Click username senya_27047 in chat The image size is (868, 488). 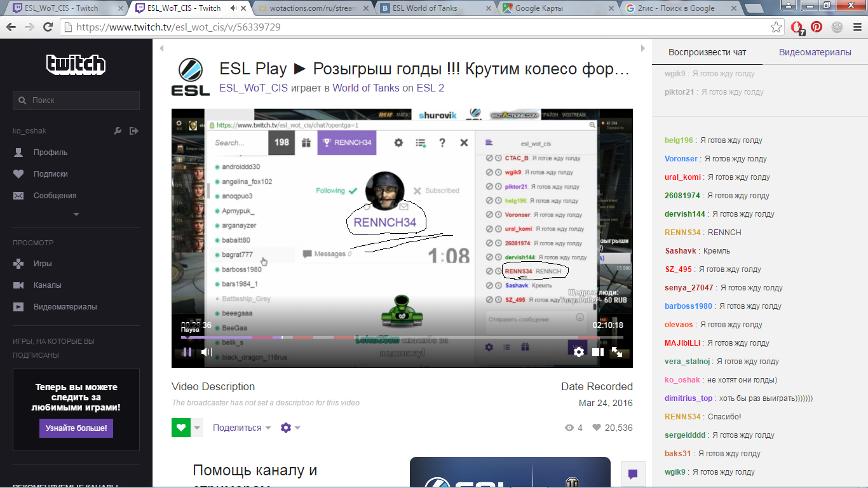pos(689,288)
